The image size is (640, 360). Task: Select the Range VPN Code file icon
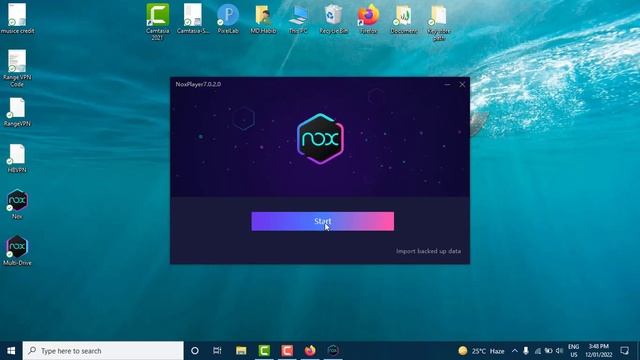point(17,68)
